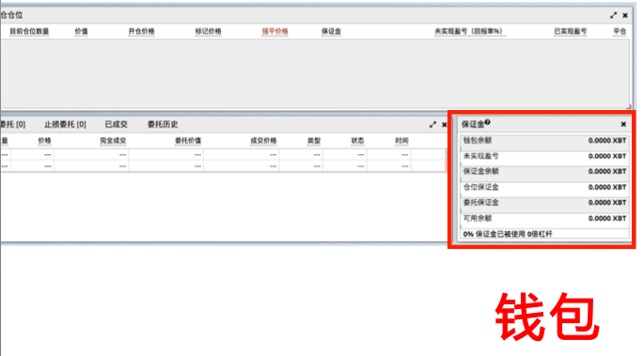
Task: Show the 委托历史 tab
Action: click(163, 124)
